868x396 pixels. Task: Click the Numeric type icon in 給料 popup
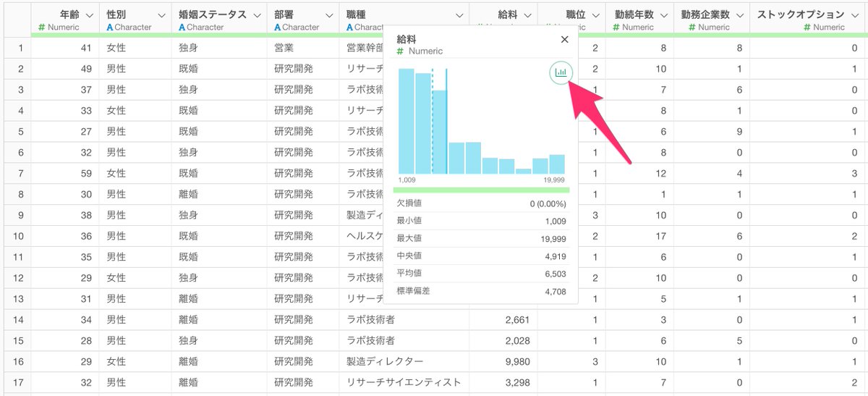pyautogui.click(x=400, y=51)
